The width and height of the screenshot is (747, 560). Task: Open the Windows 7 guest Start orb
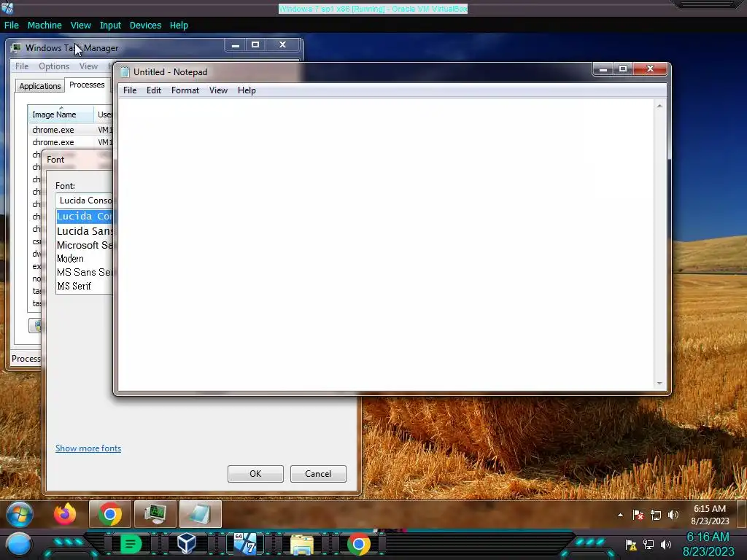(x=20, y=514)
